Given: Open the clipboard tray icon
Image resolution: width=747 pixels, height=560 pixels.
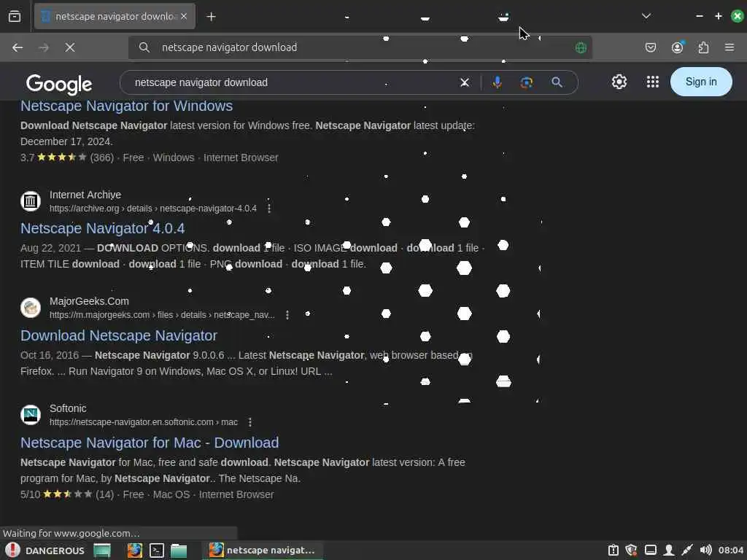Looking at the screenshot, I should tap(613, 551).
